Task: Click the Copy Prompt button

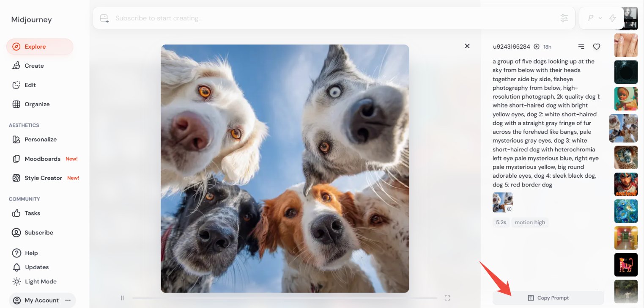Action: 548,298
